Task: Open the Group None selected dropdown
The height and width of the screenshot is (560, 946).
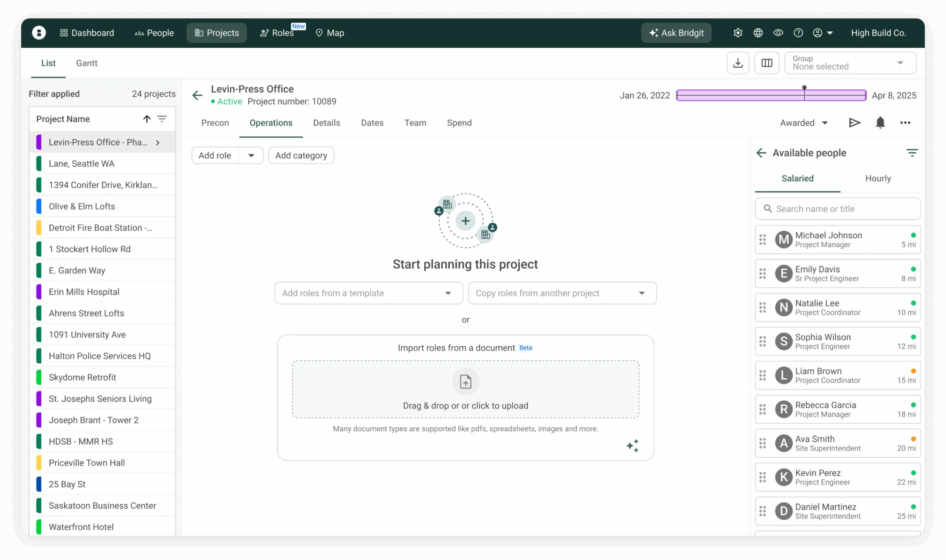Action: [x=850, y=63]
